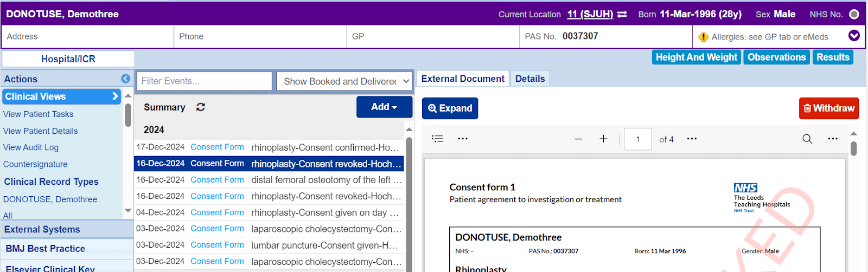
Task: Open the Hospital/ICR tab
Action: [68, 59]
